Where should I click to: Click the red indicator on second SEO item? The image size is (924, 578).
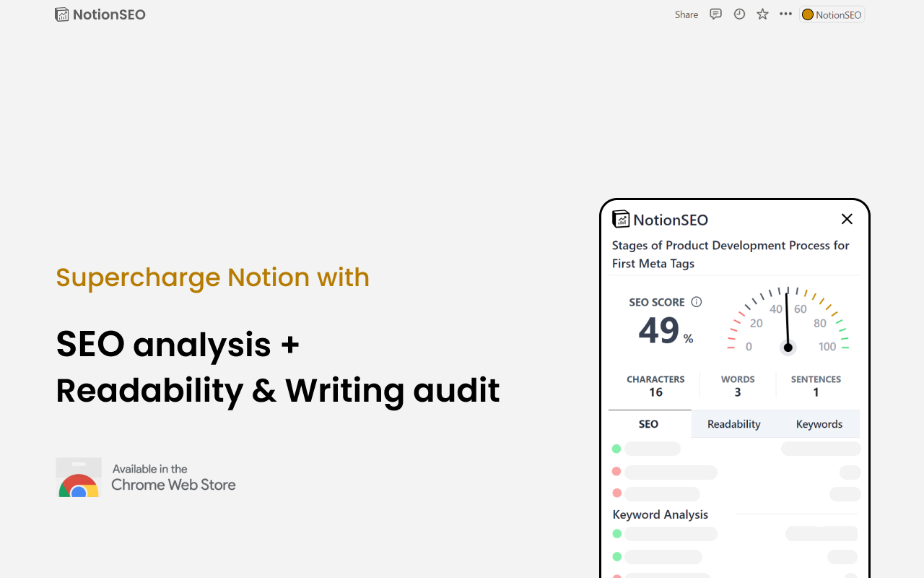[616, 471]
